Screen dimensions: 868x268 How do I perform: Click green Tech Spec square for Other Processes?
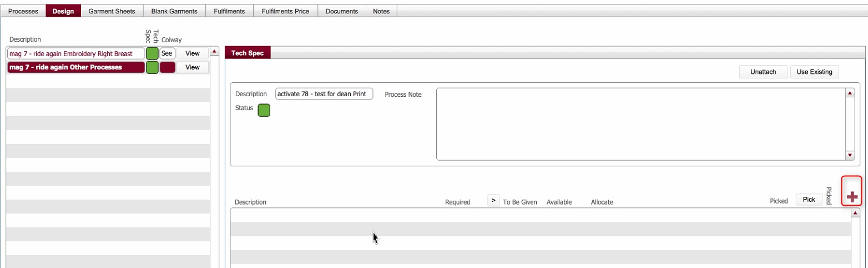(x=152, y=67)
